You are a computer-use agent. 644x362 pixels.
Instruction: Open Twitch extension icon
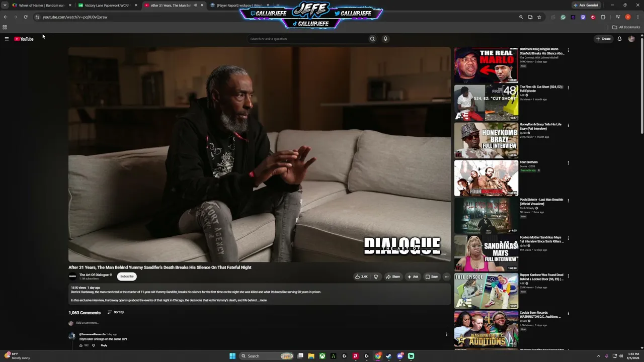coord(583,17)
